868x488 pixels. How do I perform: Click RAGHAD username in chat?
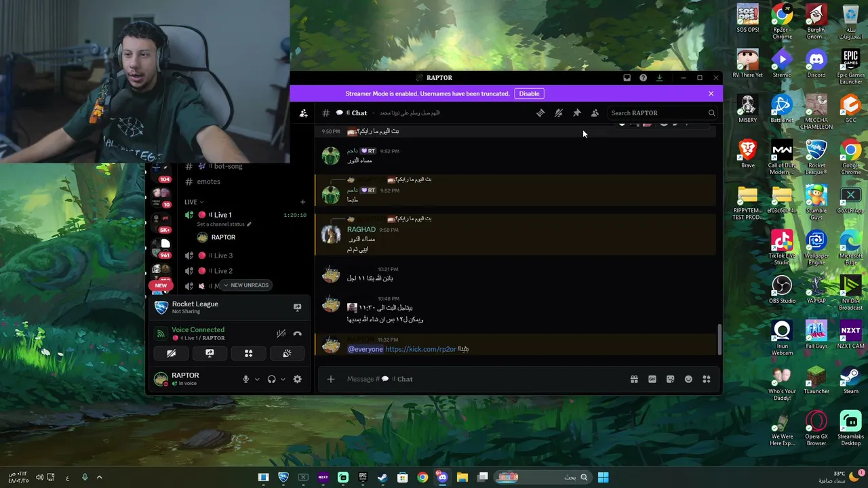click(x=361, y=229)
